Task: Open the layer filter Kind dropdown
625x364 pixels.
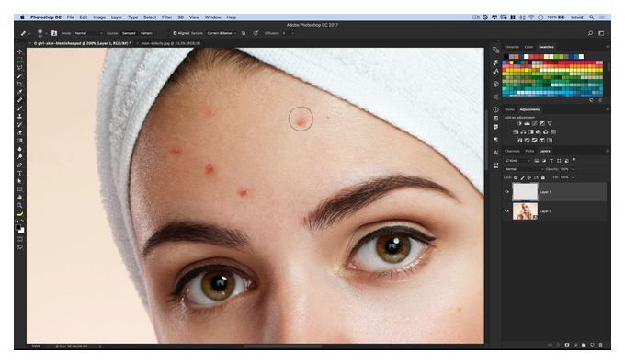Action: [x=518, y=161]
